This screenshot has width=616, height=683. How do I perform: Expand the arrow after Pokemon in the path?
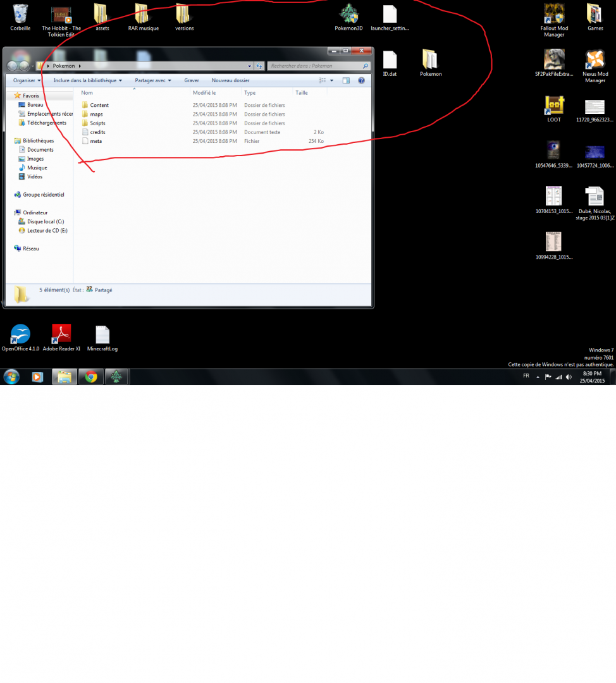[80, 66]
